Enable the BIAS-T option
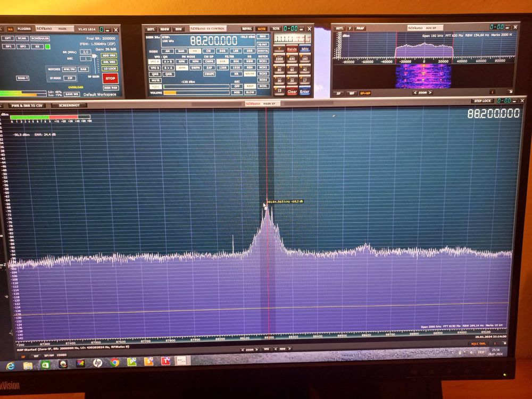This screenshot has width=532, height=399. tap(23, 78)
